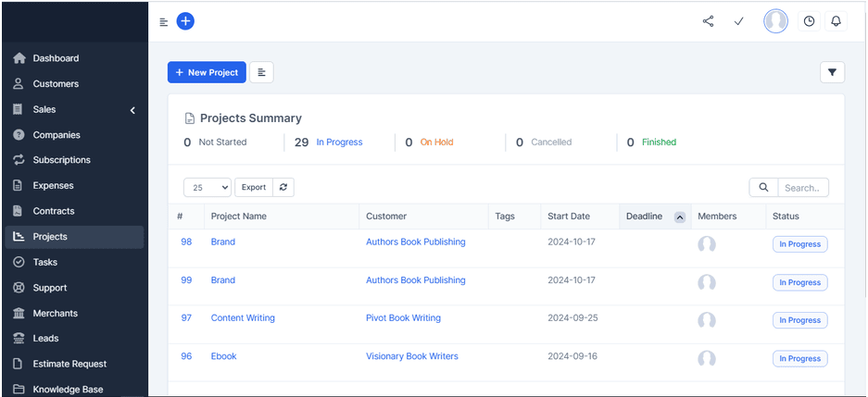This screenshot has height=397, width=868.
Task: Click the filter funnel icon
Action: (832, 72)
